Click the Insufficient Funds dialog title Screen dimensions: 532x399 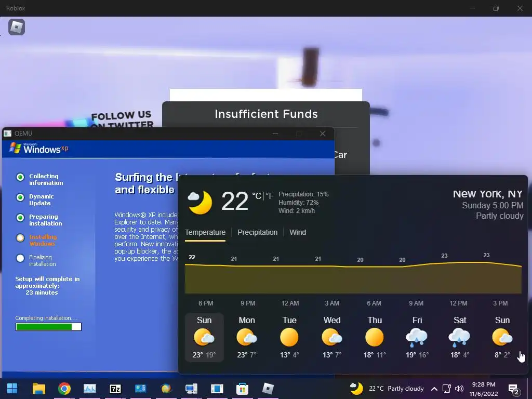266,114
